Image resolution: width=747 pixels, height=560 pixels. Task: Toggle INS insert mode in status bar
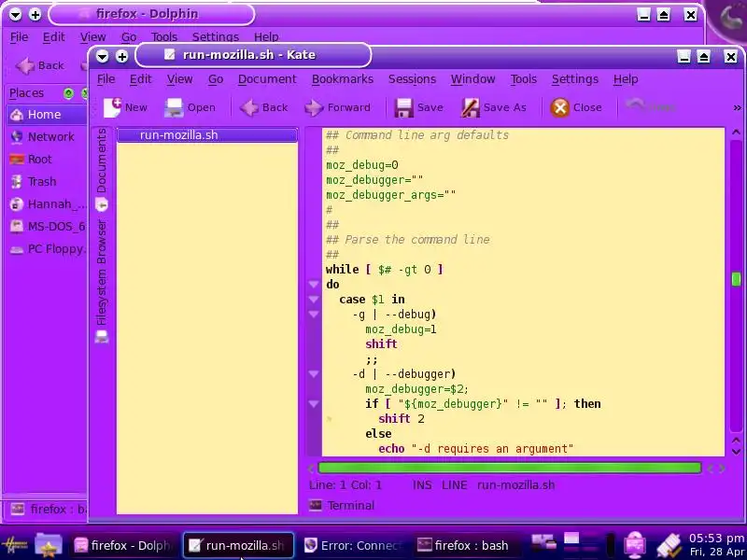coord(422,485)
